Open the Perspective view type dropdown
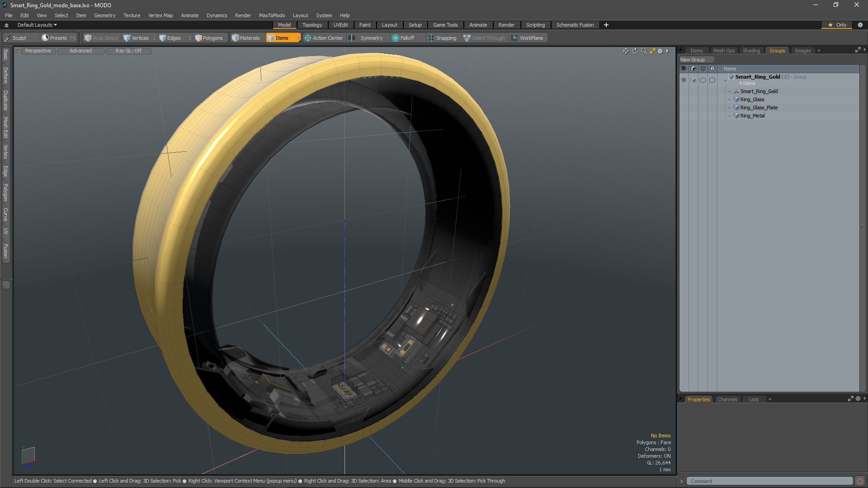This screenshot has width=868, height=488. (x=38, y=51)
